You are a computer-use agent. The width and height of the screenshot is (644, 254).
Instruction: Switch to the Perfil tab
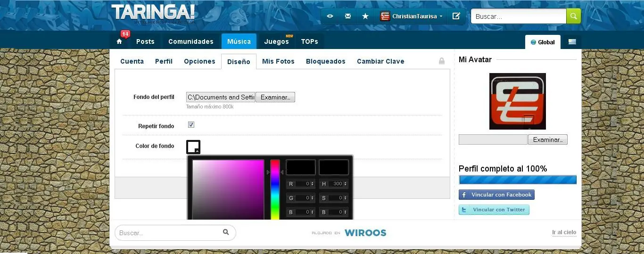click(x=164, y=61)
